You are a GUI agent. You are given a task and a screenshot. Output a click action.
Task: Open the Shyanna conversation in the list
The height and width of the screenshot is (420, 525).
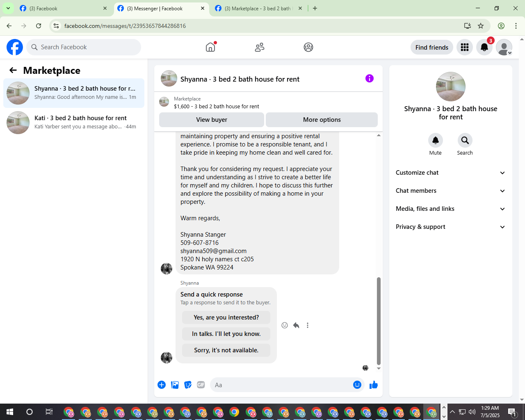pos(74,93)
